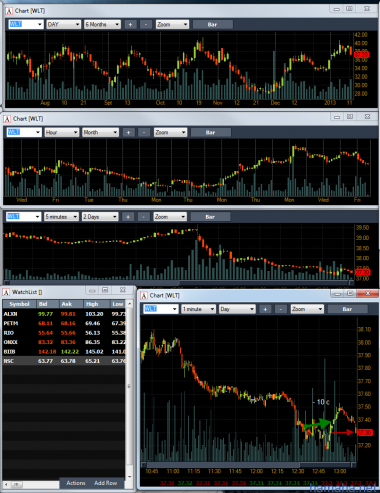The image size is (380, 493).
Task: Click the WLT symbol field in hourly chart
Action: coord(24,132)
